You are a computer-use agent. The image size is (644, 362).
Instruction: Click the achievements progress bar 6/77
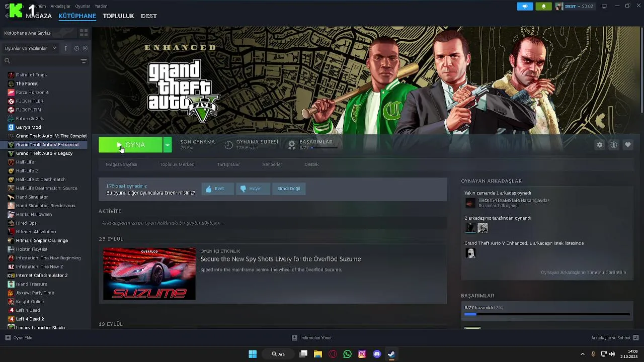tap(547, 314)
